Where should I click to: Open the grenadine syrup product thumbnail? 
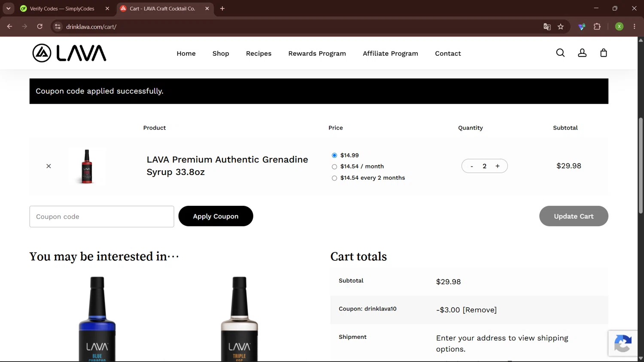pyautogui.click(x=87, y=166)
